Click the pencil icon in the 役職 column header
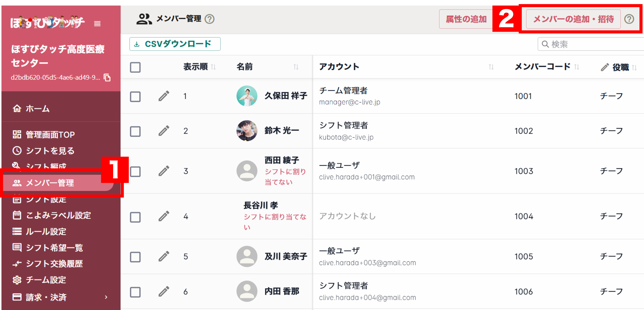This screenshot has width=644, height=310. coord(605,67)
